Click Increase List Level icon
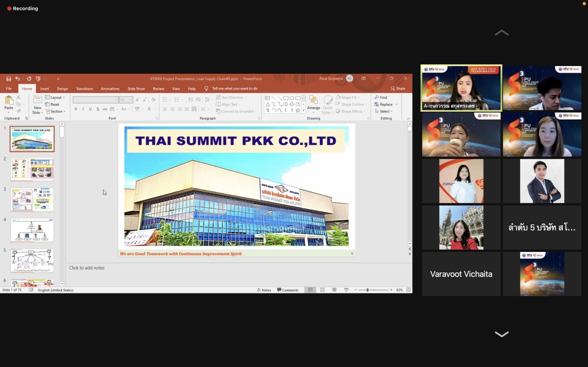This screenshot has width=588, height=367. pyautogui.click(x=198, y=100)
